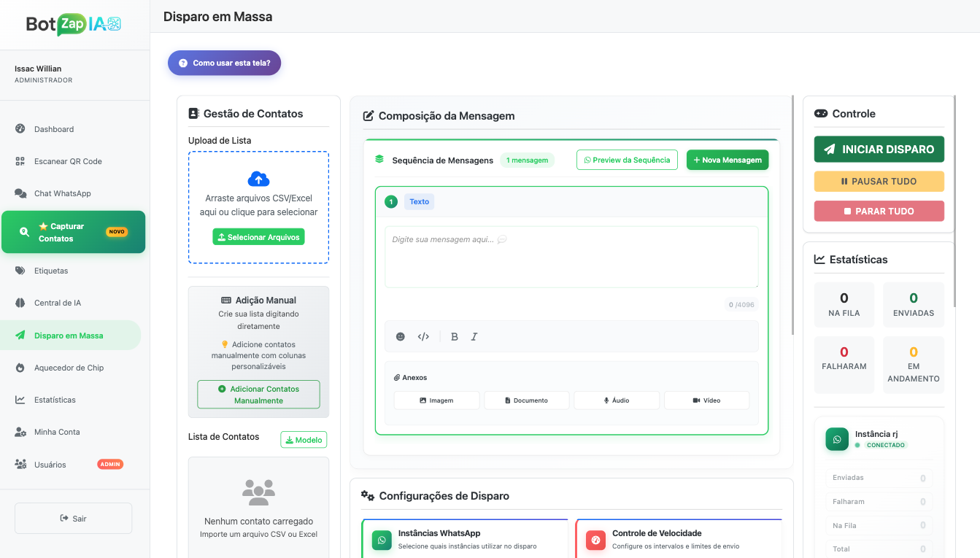Viewport: 980px width, 558px height.
Task: Download the Modelo contact template
Action: pos(304,440)
